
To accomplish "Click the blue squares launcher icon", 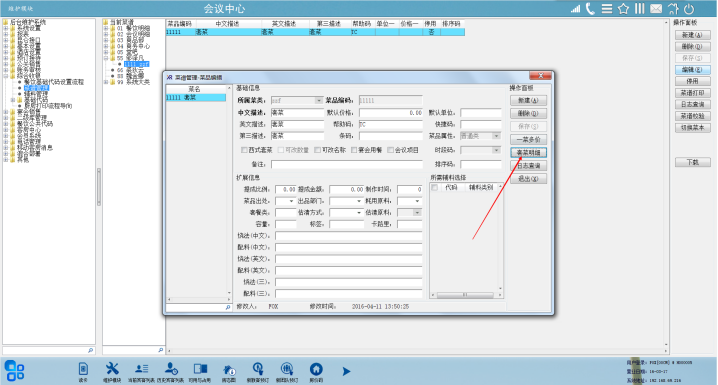I will (14, 370).
